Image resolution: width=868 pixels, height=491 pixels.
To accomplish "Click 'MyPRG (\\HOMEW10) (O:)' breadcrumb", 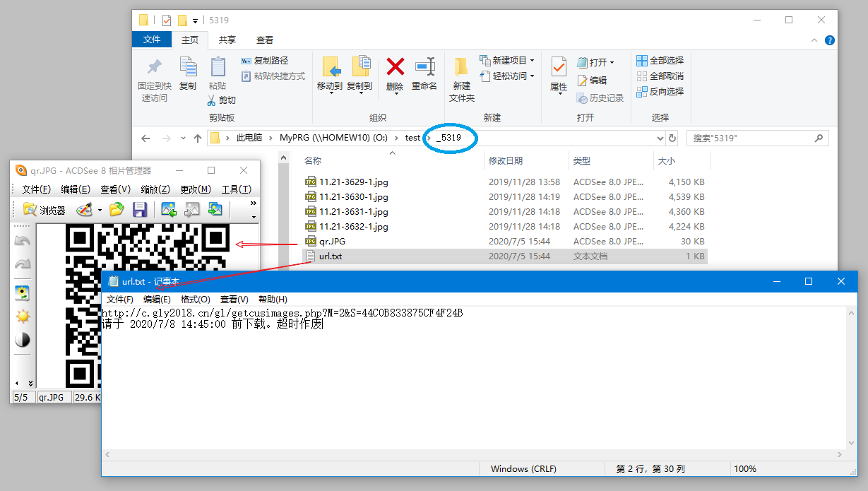I will (335, 138).
